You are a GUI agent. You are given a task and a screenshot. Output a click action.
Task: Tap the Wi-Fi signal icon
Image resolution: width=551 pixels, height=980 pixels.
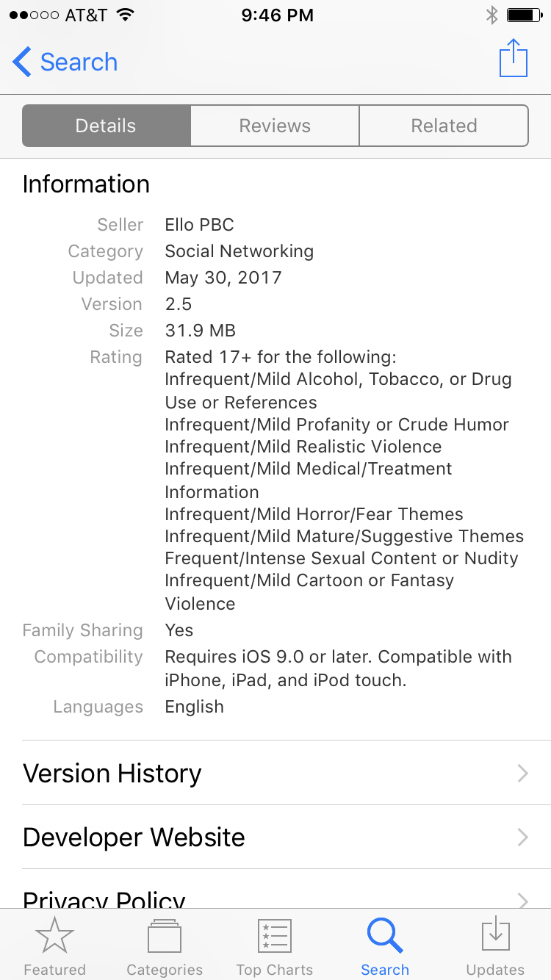(x=126, y=15)
